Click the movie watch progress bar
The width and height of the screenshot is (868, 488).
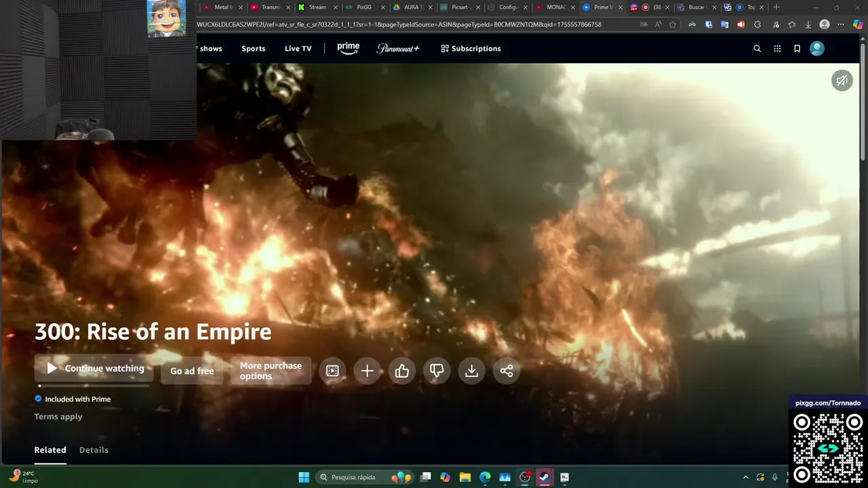(94, 386)
